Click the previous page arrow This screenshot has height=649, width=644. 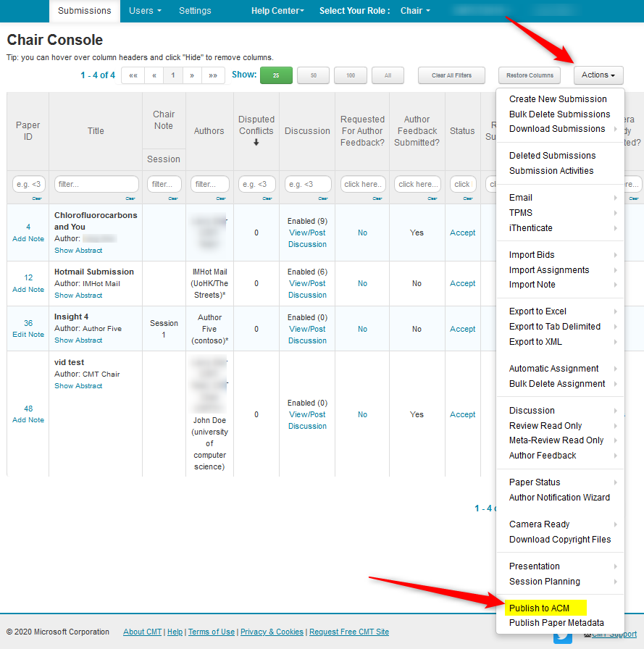coord(154,75)
